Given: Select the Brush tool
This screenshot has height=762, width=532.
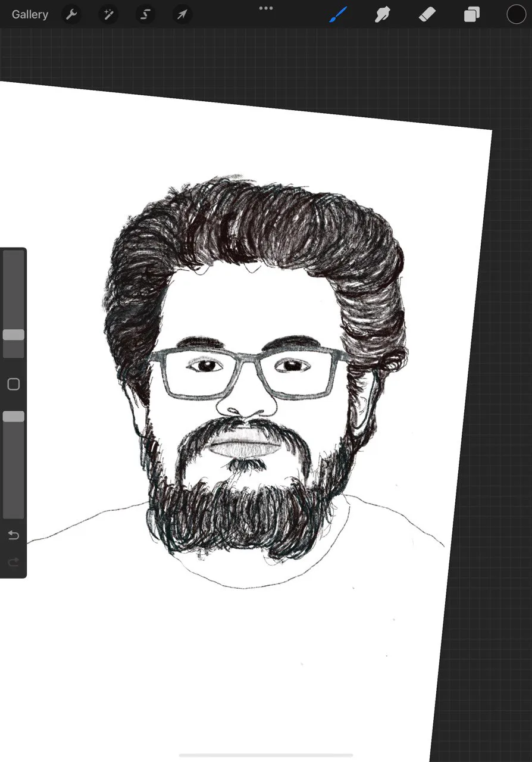Looking at the screenshot, I should pyautogui.click(x=338, y=14).
